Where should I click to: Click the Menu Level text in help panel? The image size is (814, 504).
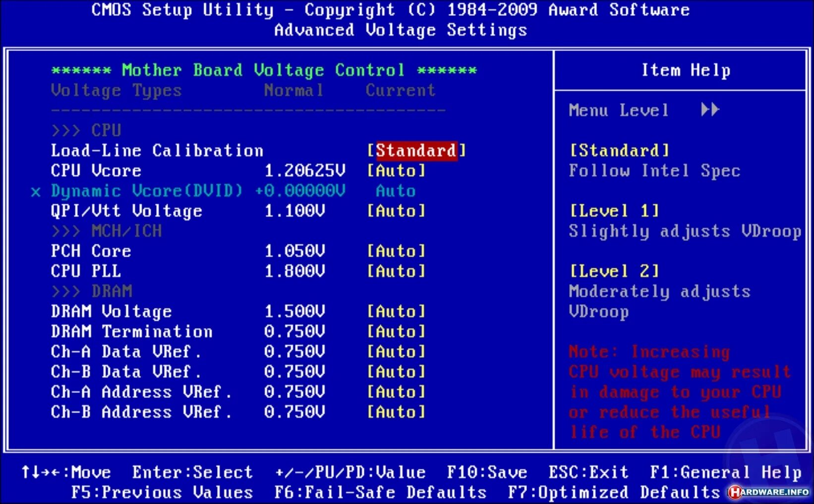coord(619,110)
